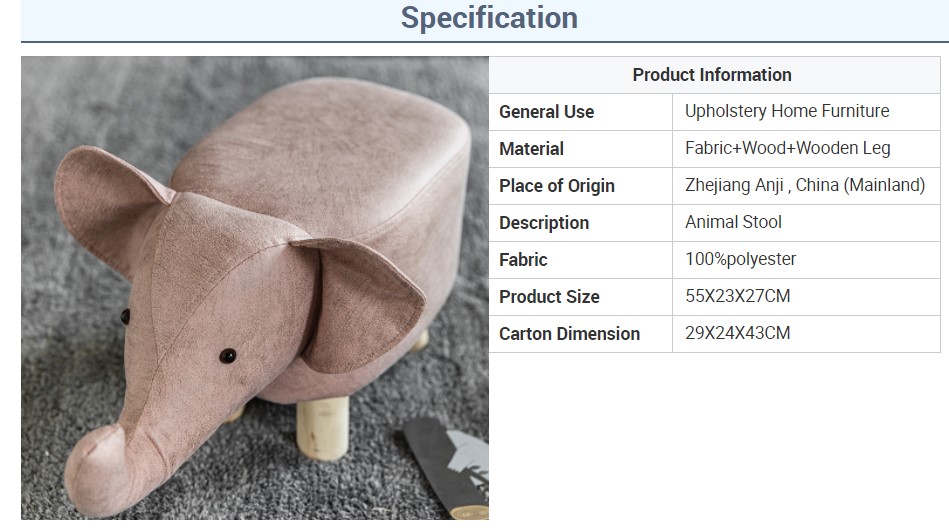Viewport: 949px width, 530px height.
Task: Select the Fabric row label
Action: coord(523,260)
